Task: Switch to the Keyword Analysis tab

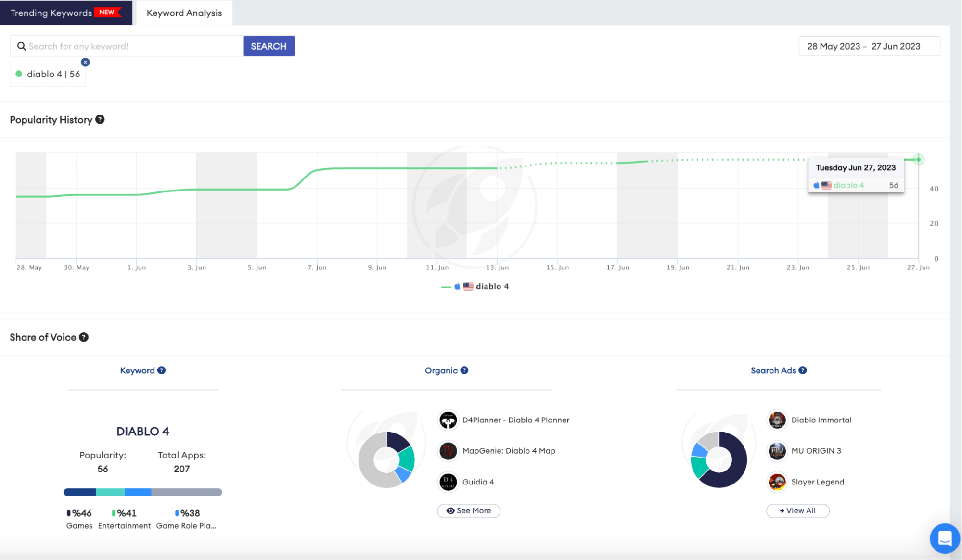Action: [x=184, y=13]
